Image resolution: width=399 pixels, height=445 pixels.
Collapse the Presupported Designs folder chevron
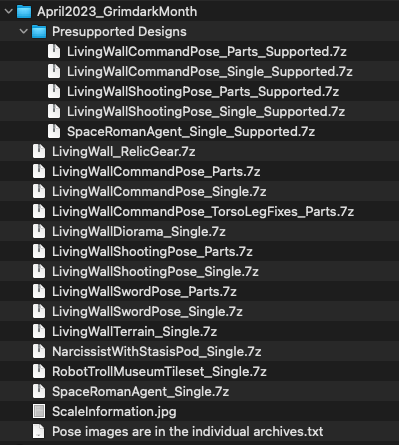(24, 31)
